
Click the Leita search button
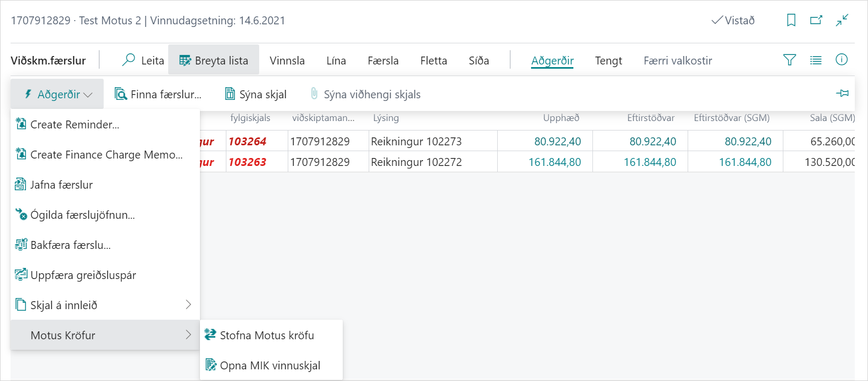pos(143,61)
